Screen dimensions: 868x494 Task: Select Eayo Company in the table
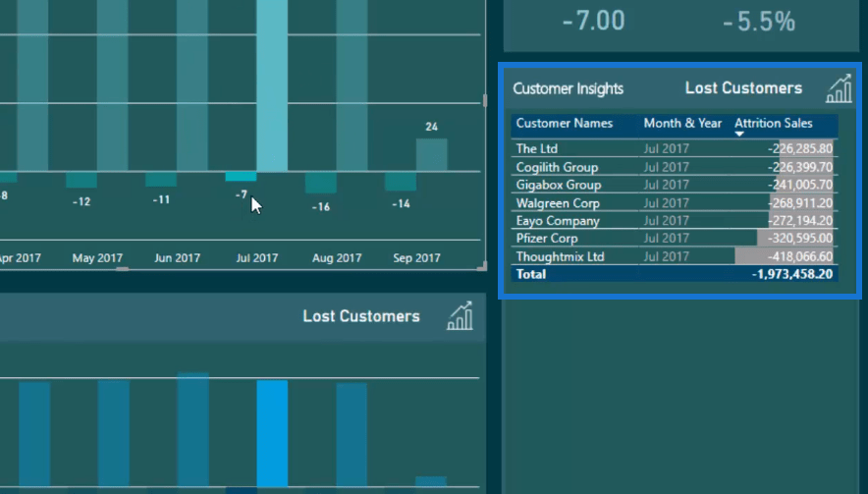pyautogui.click(x=558, y=220)
